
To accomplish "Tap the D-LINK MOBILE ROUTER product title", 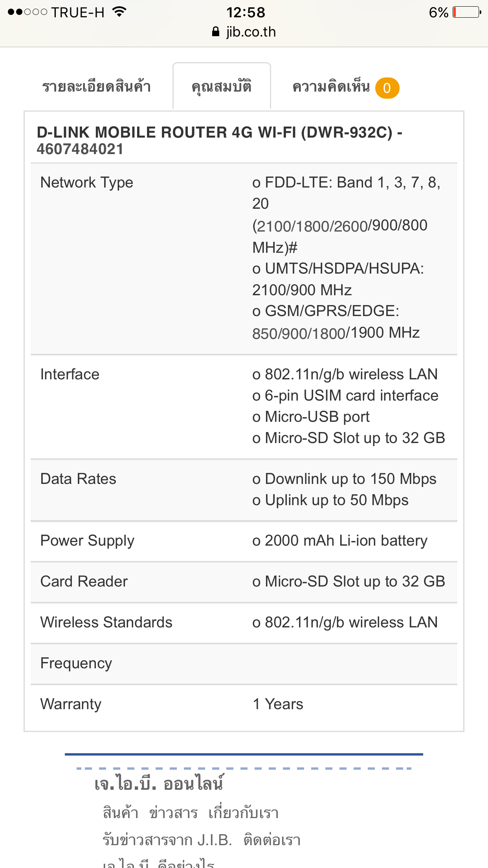I will [219, 141].
